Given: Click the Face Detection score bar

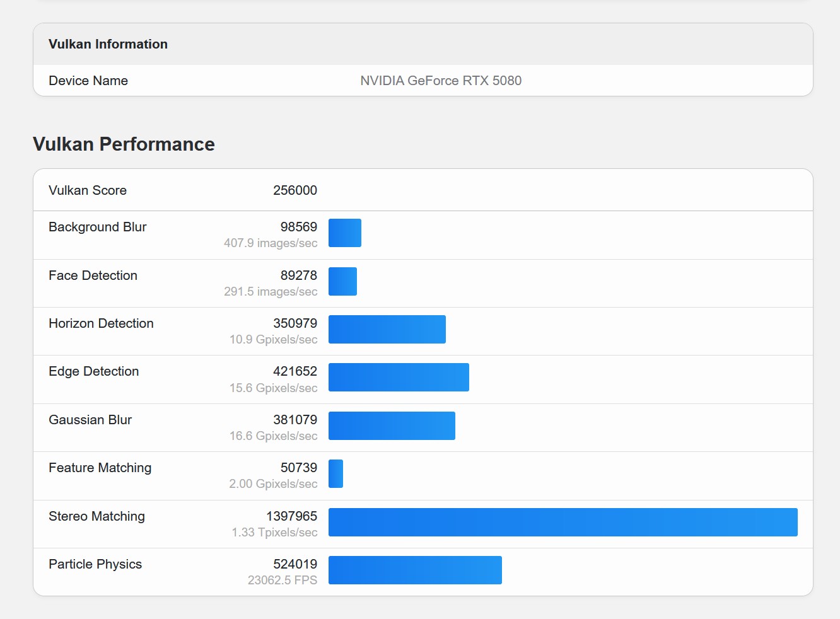Looking at the screenshot, I should point(342,281).
